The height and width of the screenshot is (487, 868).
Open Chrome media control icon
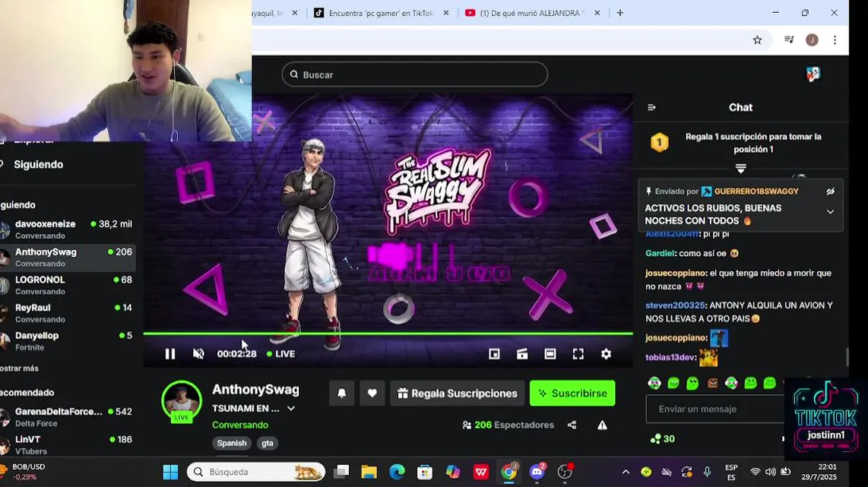(x=789, y=40)
